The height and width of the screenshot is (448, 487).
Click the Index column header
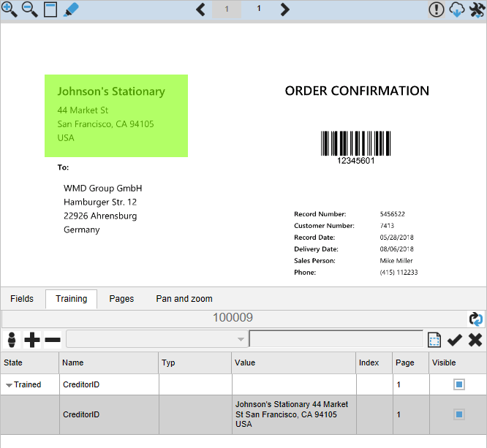coord(374,362)
